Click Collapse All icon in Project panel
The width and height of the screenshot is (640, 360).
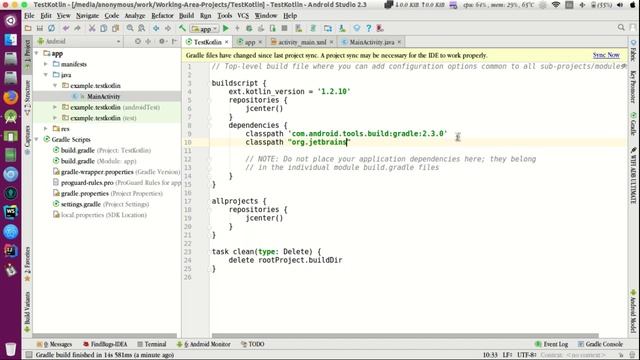click(148, 41)
